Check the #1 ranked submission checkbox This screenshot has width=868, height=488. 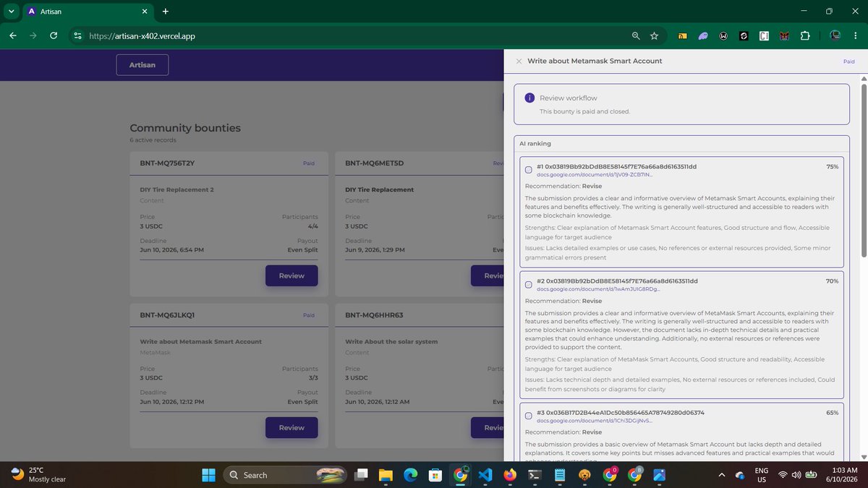(529, 170)
